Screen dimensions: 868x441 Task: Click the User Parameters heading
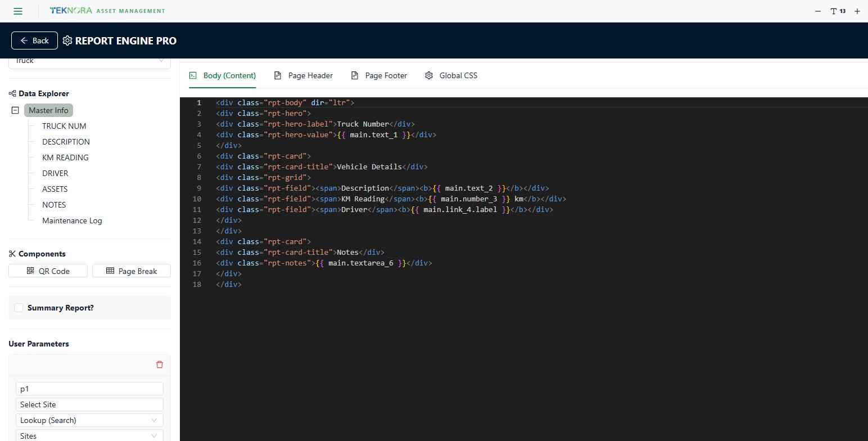click(39, 344)
